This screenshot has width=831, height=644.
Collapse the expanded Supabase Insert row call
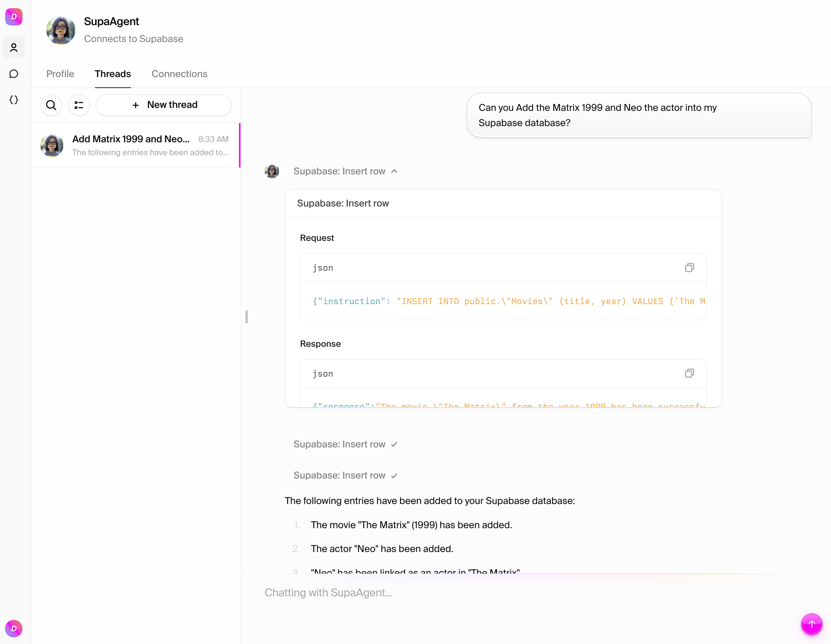(x=345, y=171)
